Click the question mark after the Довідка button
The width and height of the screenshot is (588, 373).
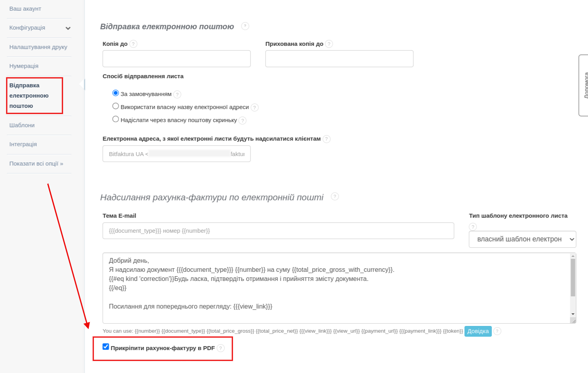pyautogui.click(x=497, y=331)
